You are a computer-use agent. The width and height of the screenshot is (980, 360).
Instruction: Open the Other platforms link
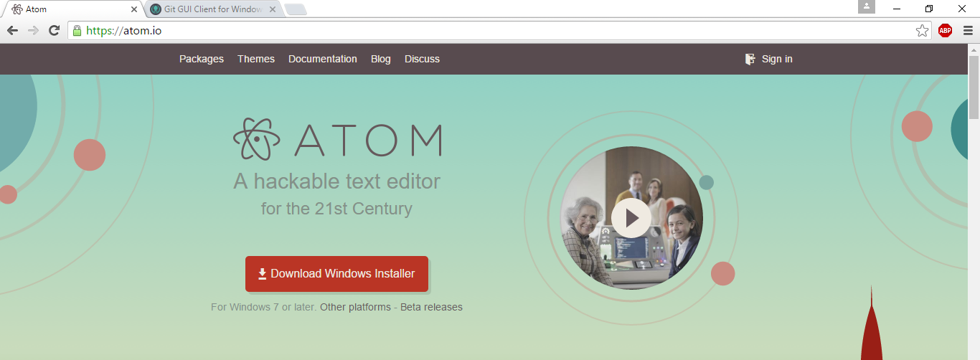point(355,307)
